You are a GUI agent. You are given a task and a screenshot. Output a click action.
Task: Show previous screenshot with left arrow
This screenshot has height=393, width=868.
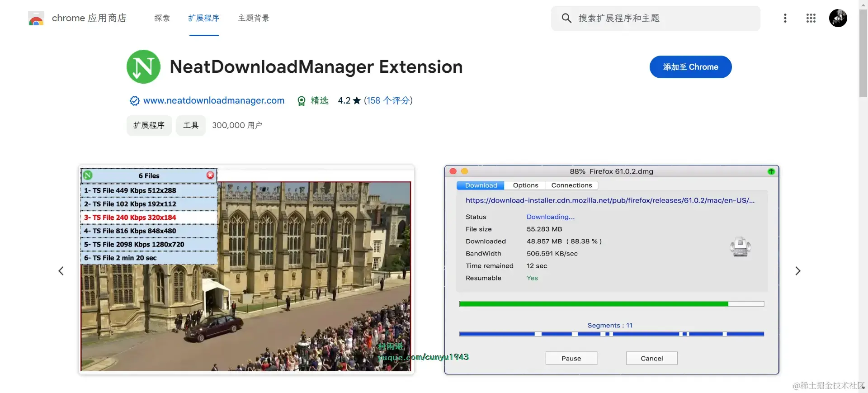(61, 271)
